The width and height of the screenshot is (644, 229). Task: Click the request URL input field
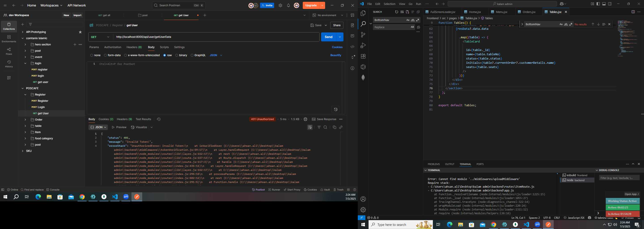tap(216, 37)
